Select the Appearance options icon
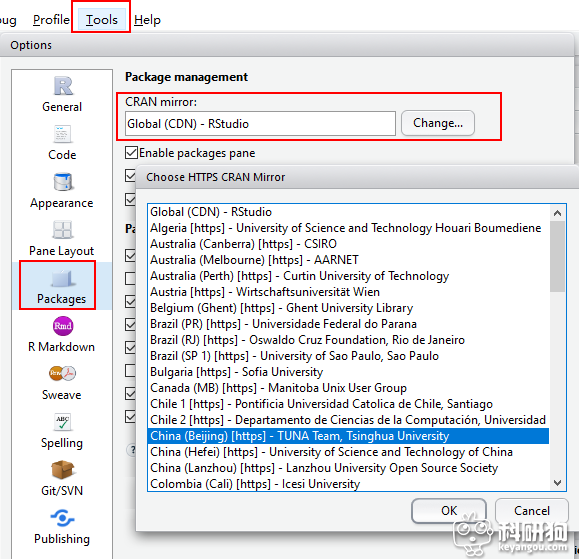This screenshot has width=579, height=559. 63,182
